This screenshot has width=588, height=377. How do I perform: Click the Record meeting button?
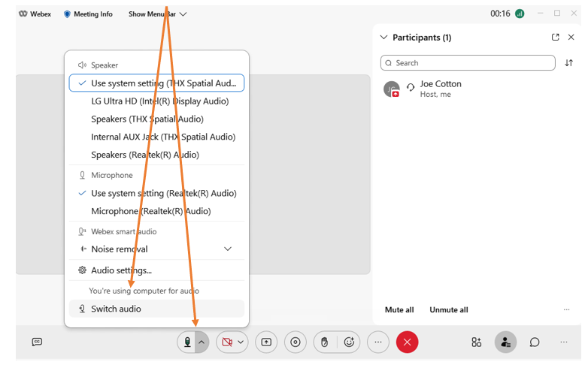click(296, 342)
